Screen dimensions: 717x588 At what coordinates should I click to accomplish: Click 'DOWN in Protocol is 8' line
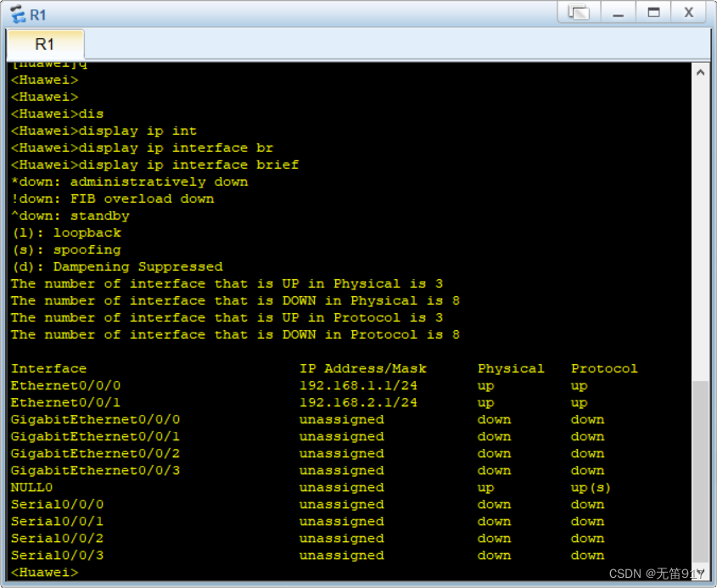[x=235, y=334]
